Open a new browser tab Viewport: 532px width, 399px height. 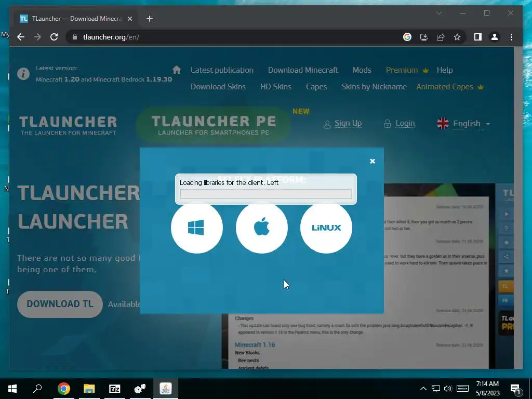(x=149, y=19)
